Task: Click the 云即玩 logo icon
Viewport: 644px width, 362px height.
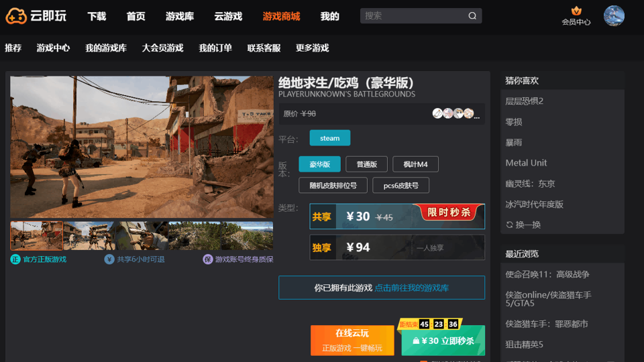Action: point(16,16)
